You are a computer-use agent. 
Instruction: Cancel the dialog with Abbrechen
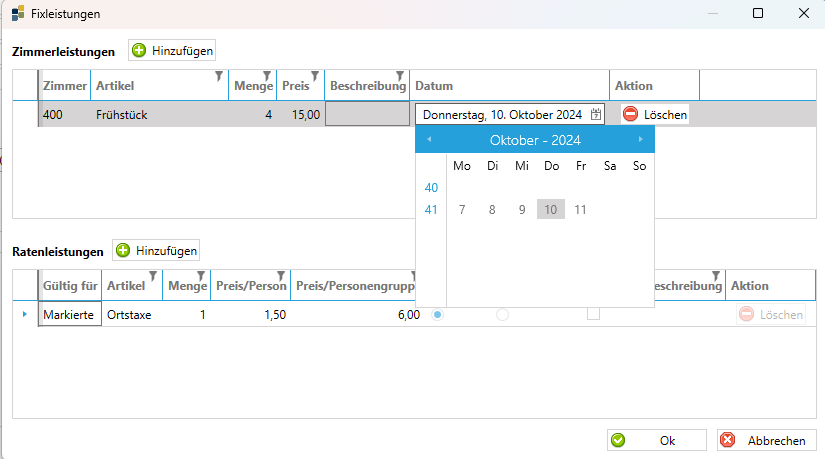click(767, 440)
